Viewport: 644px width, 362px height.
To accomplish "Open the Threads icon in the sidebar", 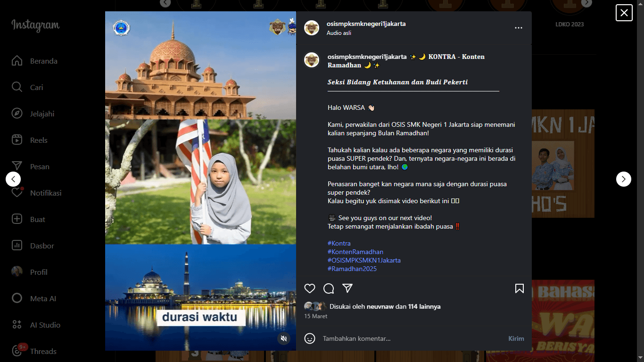I will (17, 351).
